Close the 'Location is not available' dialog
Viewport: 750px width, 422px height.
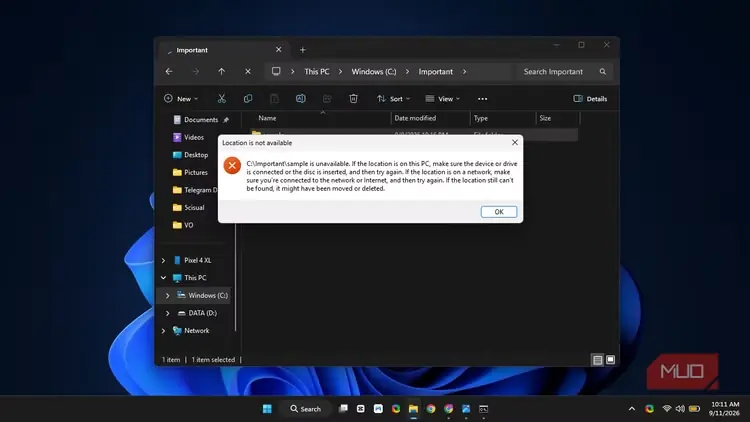(x=515, y=143)
